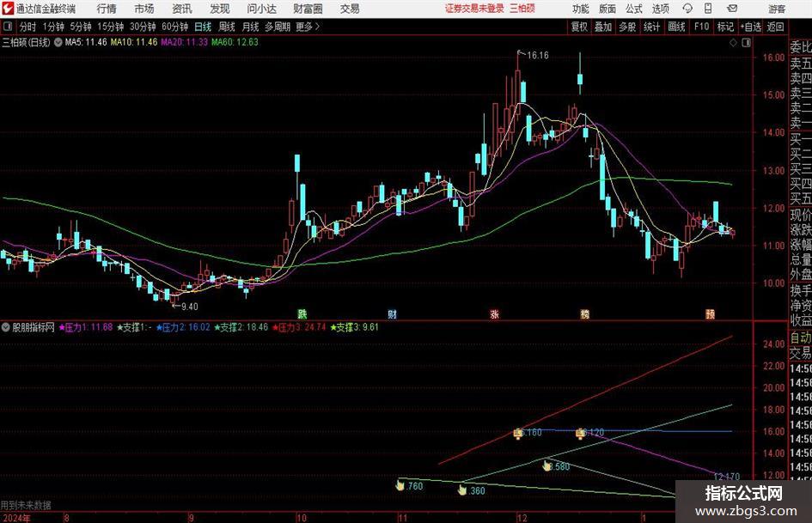Click the diamond icon above price axis
Image resolution: width=812 pixels, height=523 pixels.
pyautogui.click(x=733, y=42)
